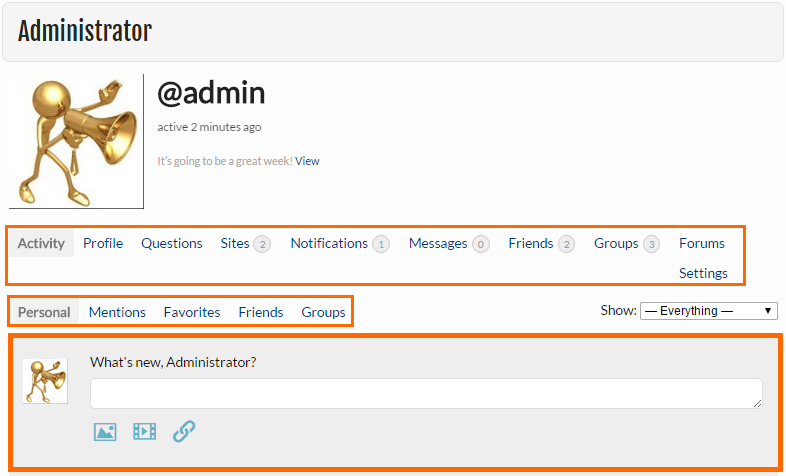786x476 pixels.
Task: Select the Mentions activity sub-tab
Action: pos(117,312)
